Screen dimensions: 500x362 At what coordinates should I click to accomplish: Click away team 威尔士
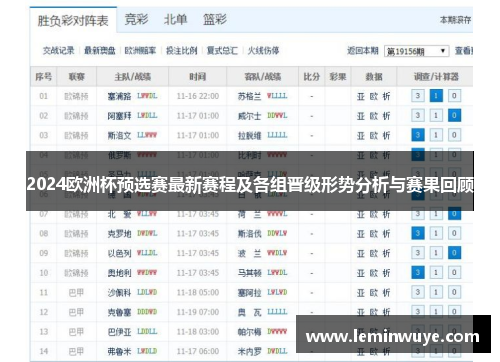pyautogui.click(x=249, y=116)
